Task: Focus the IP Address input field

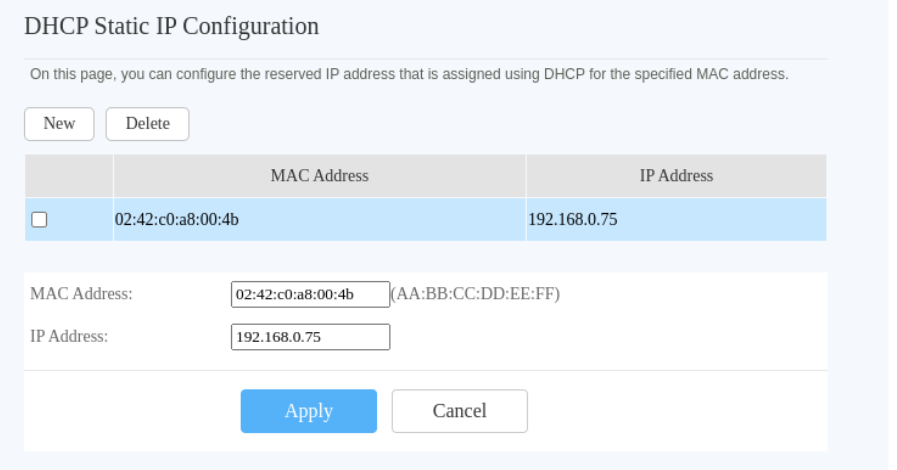Action: click(310, 337)
